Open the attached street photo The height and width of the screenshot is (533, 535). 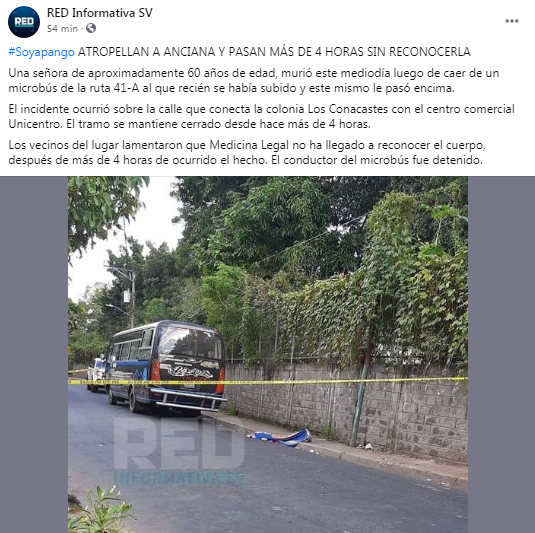268,355
